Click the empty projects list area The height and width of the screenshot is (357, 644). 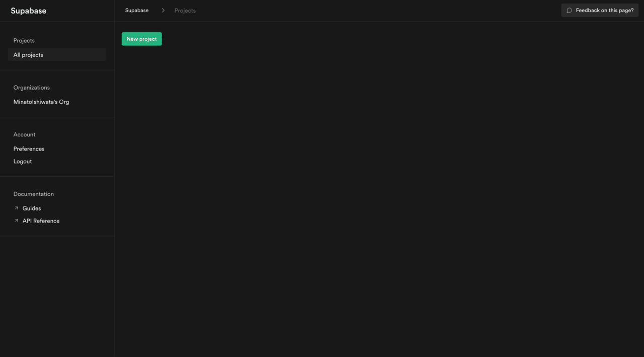379,201
